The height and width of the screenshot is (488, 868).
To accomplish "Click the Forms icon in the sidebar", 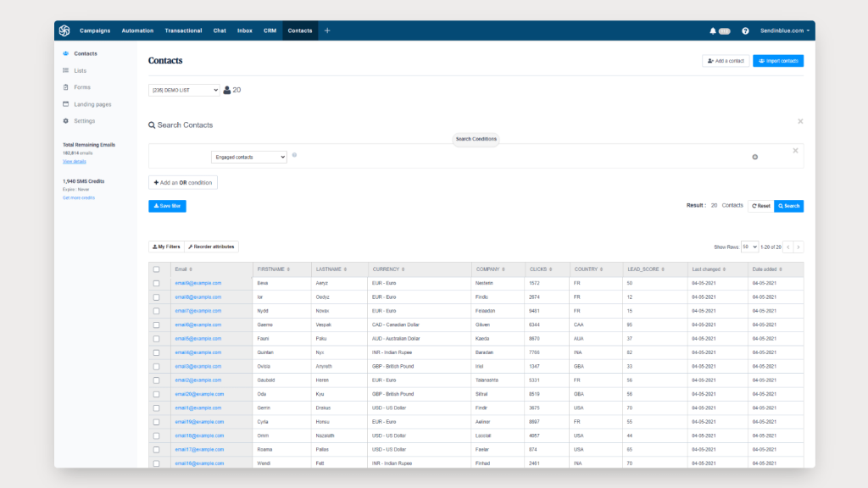I will click(x=66, y=87).
